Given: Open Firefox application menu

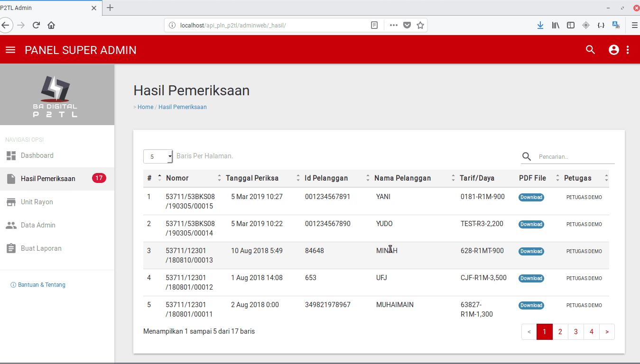Looking at the screenshot, I should coord(634,25).
